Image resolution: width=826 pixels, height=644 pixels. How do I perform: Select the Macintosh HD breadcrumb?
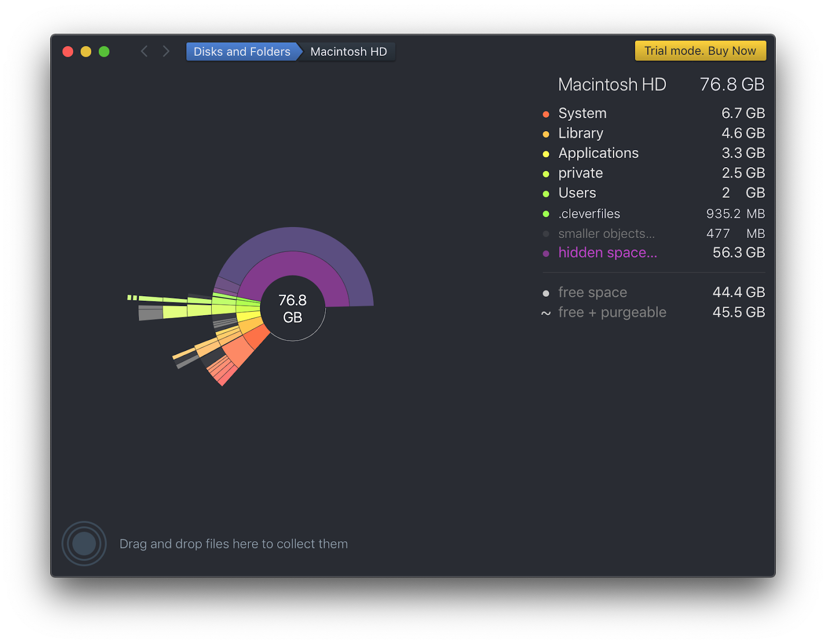click(x=348, y=52)
